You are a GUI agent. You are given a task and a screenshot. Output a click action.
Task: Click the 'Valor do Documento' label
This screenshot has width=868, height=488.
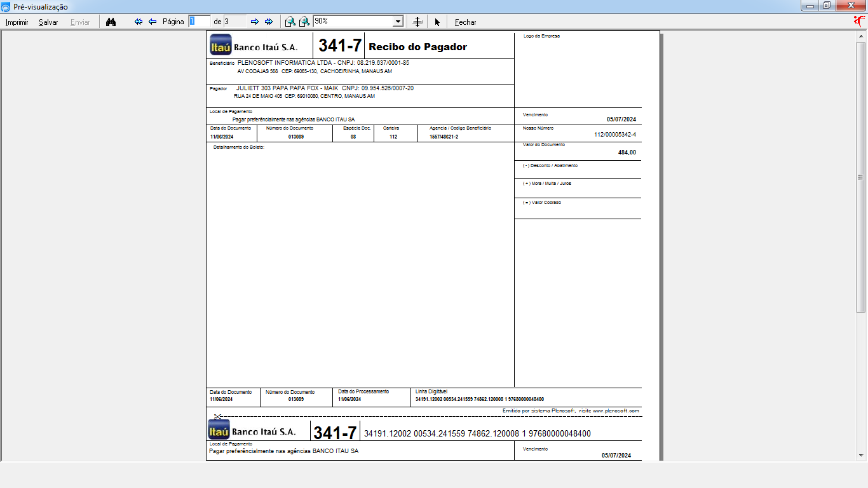tap(544, 145)
